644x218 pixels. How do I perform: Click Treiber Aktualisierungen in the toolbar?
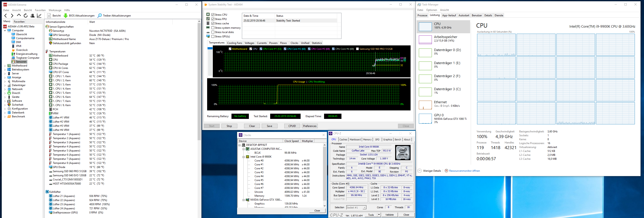[114, 15]
